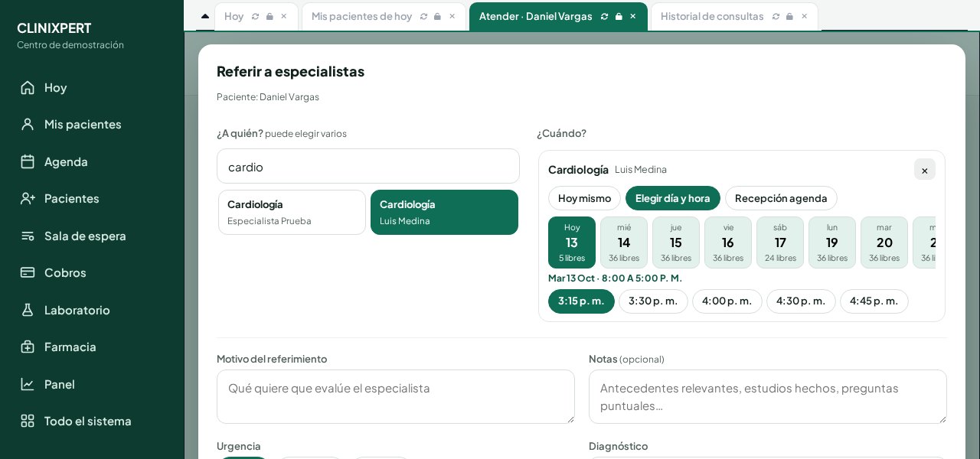Select Tuesday 20 in the date strip

(x=884, y=243)
